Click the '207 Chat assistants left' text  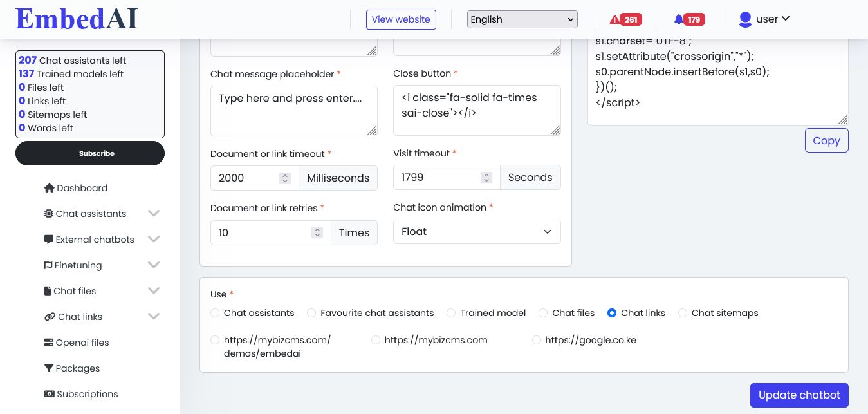(x=72, y=61)
